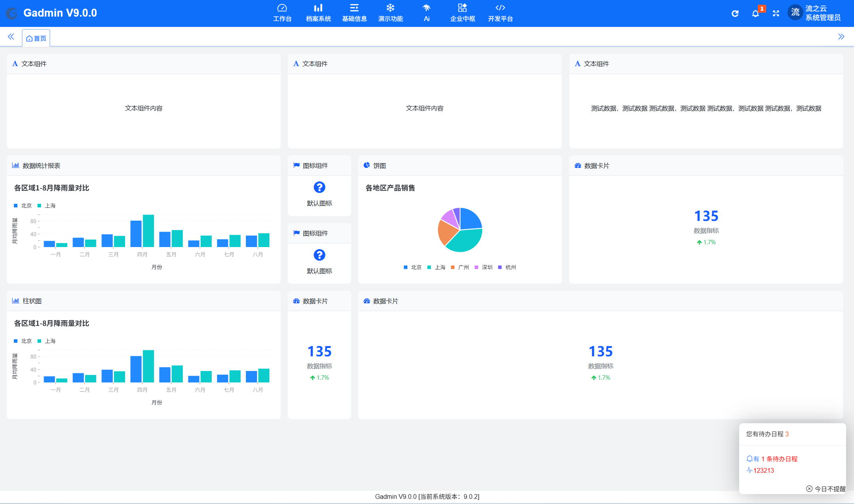Screen dimensions: 854x504
Task: Click 数据卡片 gauge icon in top-right panel
Action: [x=578, y=165]
